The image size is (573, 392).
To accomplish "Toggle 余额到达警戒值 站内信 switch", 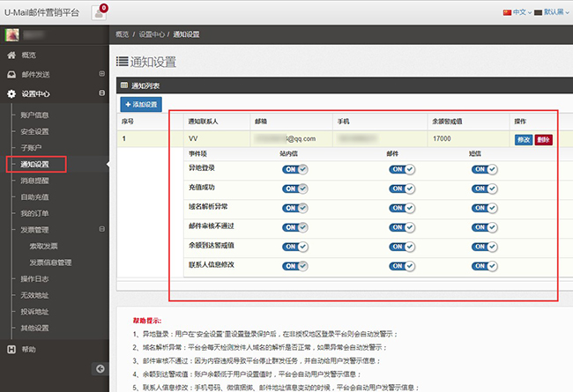I will (295, 247).
